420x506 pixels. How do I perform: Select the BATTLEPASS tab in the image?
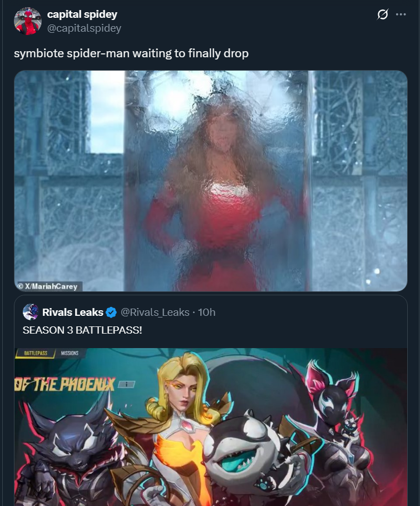pos(36,353)
